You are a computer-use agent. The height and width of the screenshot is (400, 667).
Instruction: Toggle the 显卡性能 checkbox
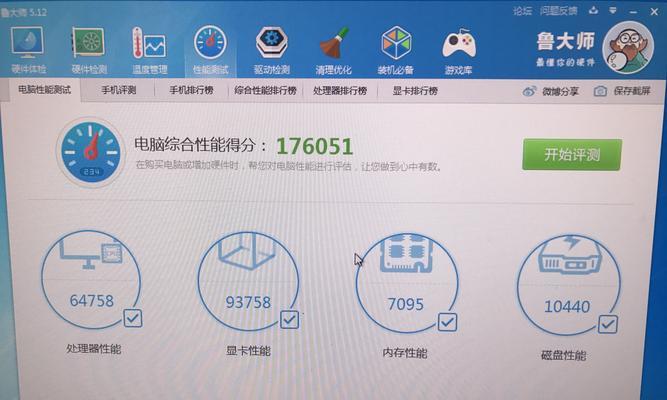click(289, 319)
